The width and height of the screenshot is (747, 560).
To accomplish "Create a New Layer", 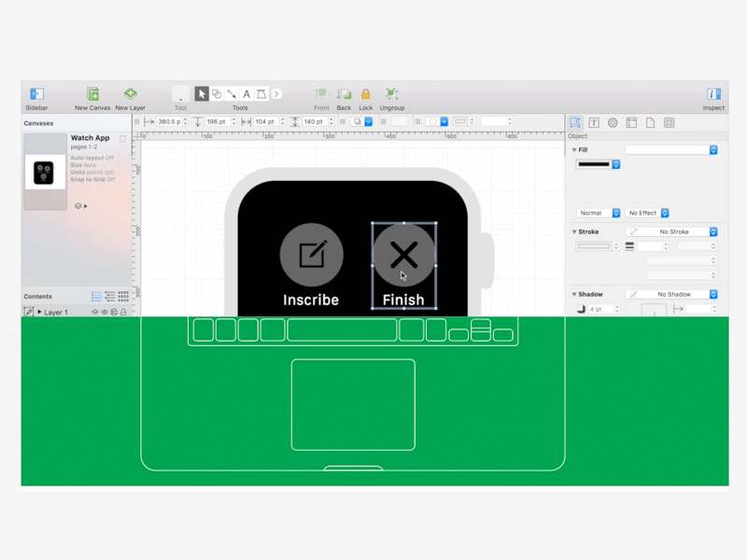I will click(131, 94).
